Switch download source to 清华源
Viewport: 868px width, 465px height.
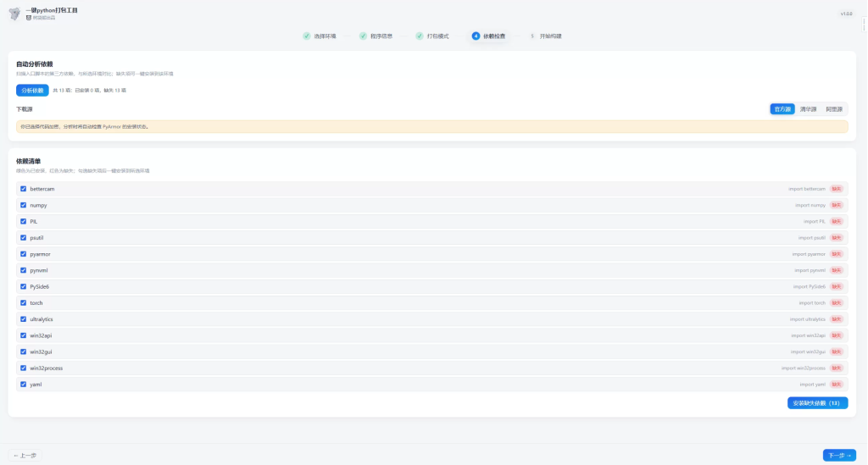808,109
